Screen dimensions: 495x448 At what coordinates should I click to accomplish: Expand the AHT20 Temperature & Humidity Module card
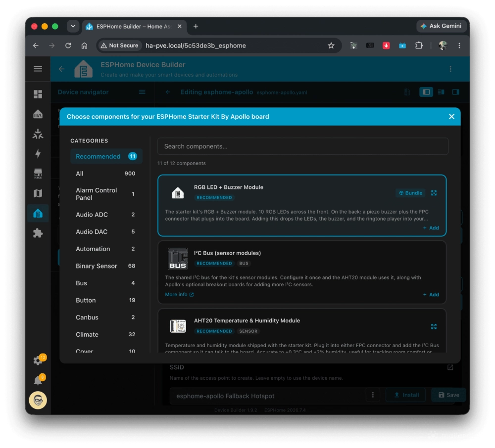click(434, 327)
